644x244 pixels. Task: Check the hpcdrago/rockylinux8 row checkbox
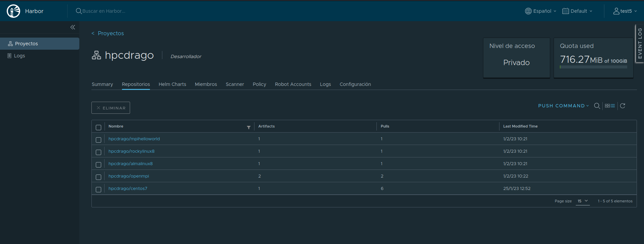pos(98,152)
